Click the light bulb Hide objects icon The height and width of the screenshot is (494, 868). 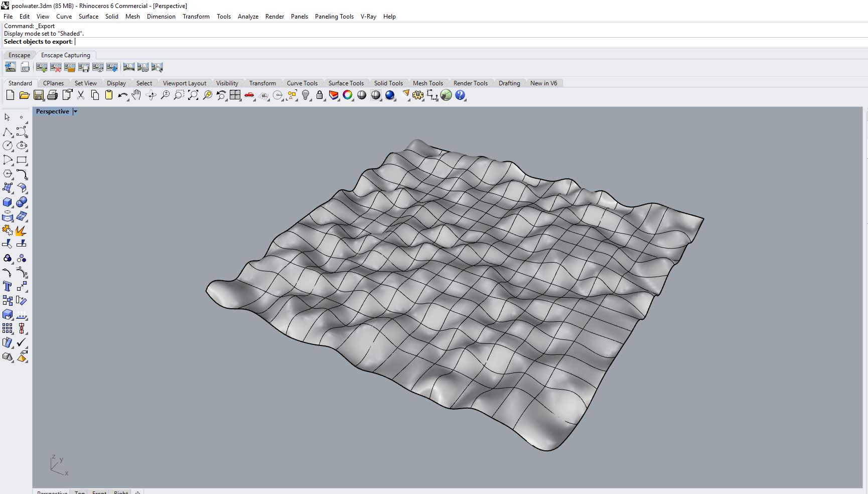coord(306,95)
